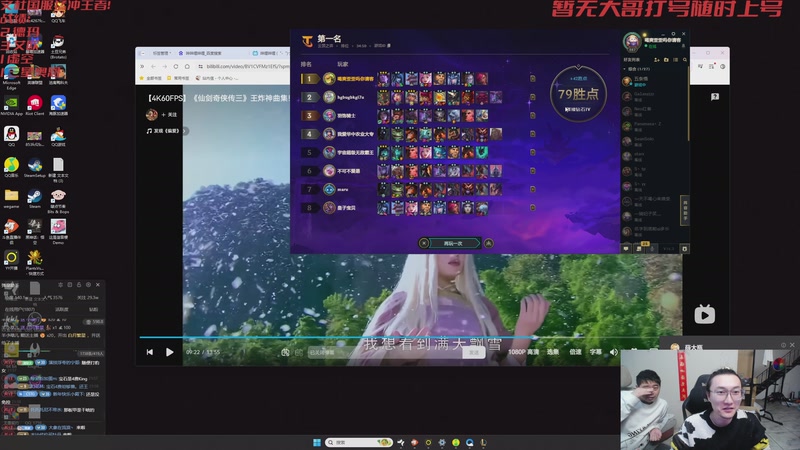Click the add friend icon in friends panel
800x450 pixels.
coord(657,60)
